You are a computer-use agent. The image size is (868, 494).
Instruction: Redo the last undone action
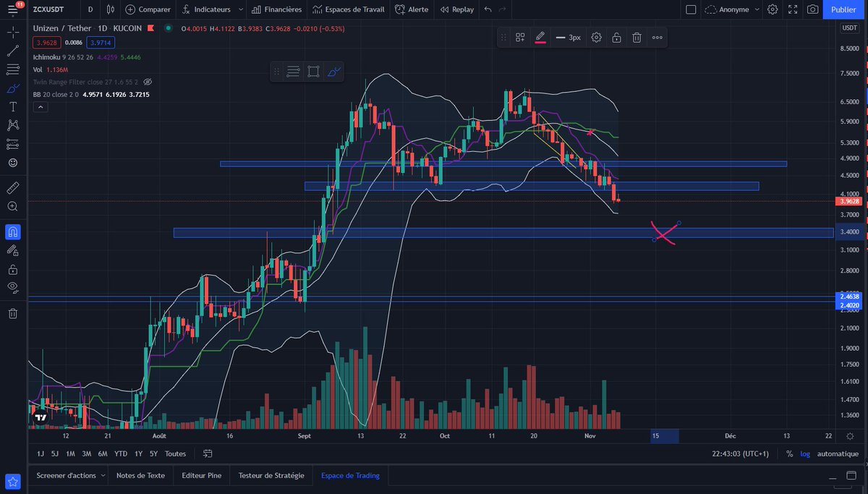[x=503, y=9]
